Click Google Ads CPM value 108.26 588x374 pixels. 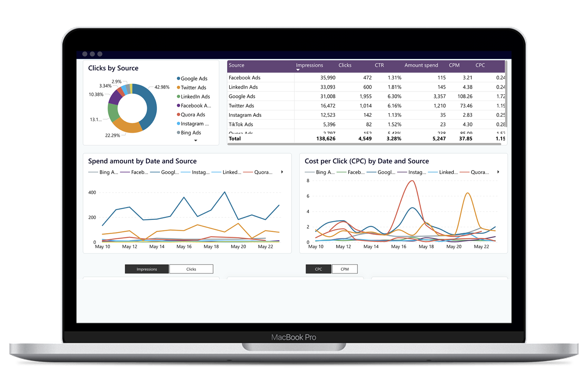(465, 96)
